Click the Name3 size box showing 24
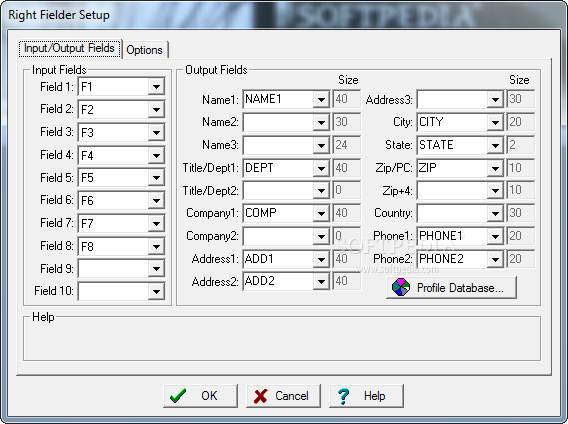568x424 pixels. (346, 145)
